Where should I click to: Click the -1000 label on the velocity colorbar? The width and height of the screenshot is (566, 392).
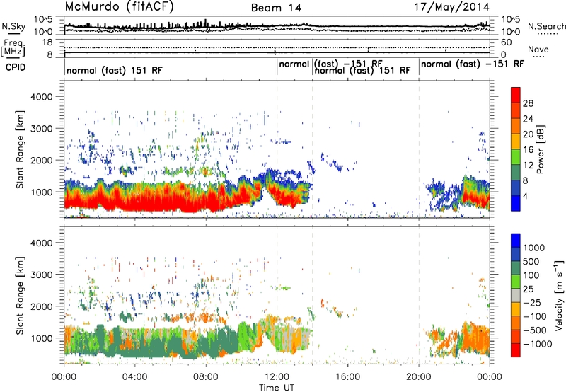pos(538,344)
